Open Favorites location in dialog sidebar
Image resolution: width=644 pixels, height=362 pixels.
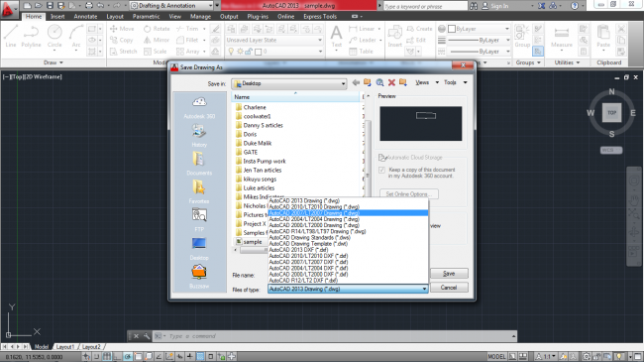(199, 192)
